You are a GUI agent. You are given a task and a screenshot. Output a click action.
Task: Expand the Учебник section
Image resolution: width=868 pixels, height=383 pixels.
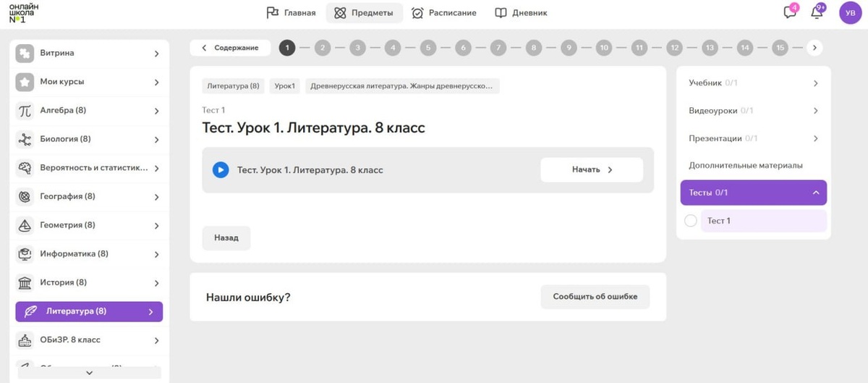[754, 83]
